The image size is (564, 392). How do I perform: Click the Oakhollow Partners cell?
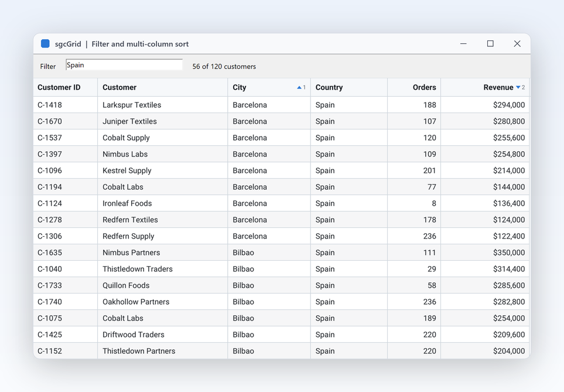click(x=163, y=302)
